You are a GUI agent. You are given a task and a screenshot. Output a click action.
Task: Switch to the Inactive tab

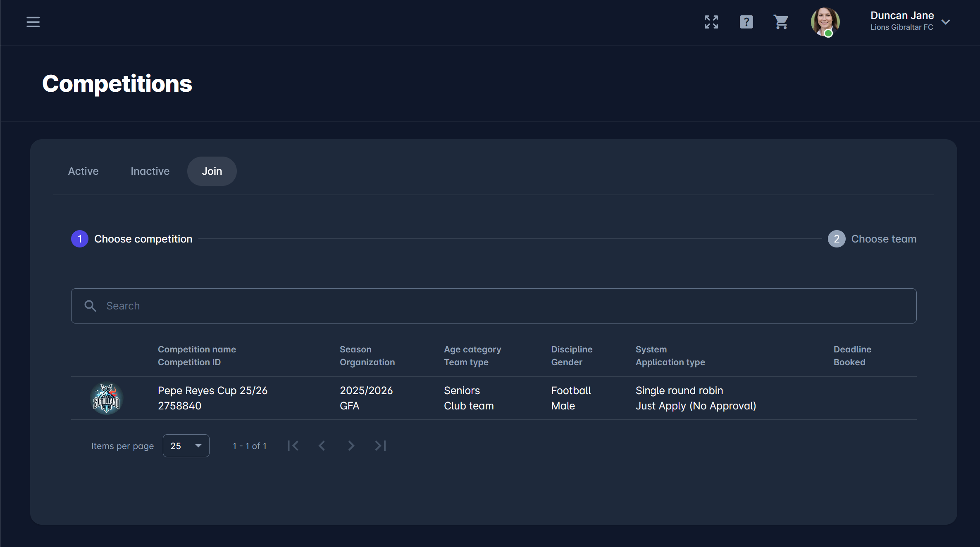[x=150, y=171]
